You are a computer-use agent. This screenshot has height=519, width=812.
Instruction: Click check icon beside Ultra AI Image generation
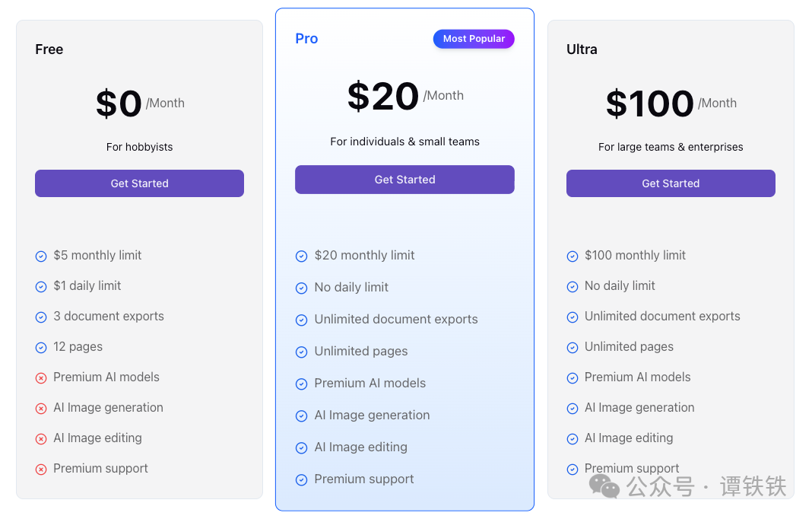click(x=573, y=409)
